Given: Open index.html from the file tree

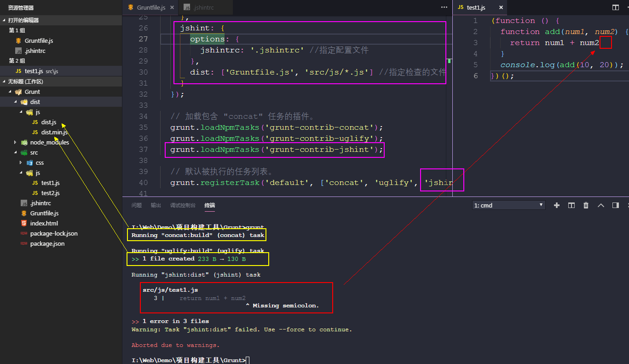Looking at the screenshot, I should (44, 224).
